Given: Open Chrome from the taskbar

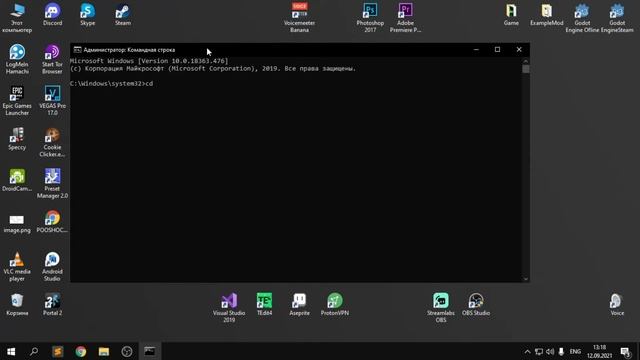Looking at the screenshot, I should (x=81, y=351).
